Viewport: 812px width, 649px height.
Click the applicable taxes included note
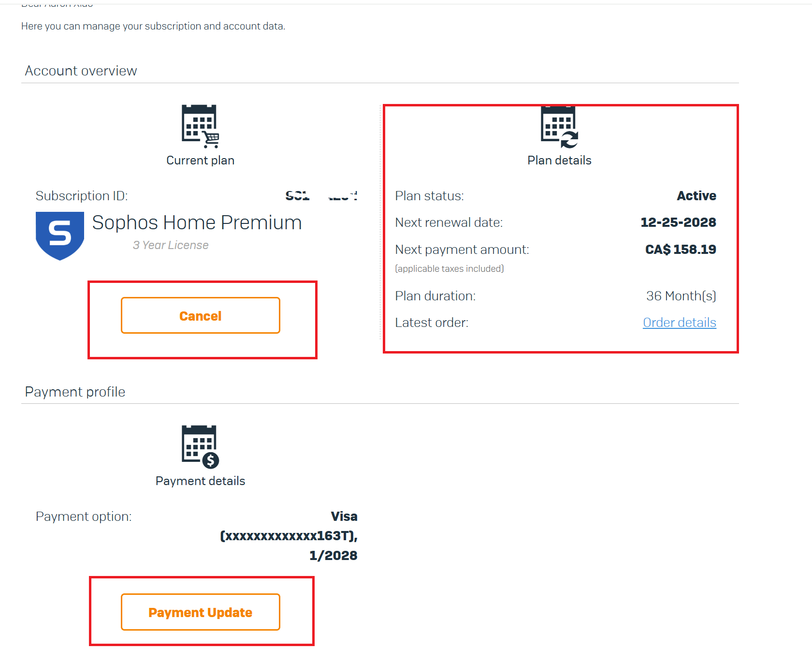(x=449, y=268)
